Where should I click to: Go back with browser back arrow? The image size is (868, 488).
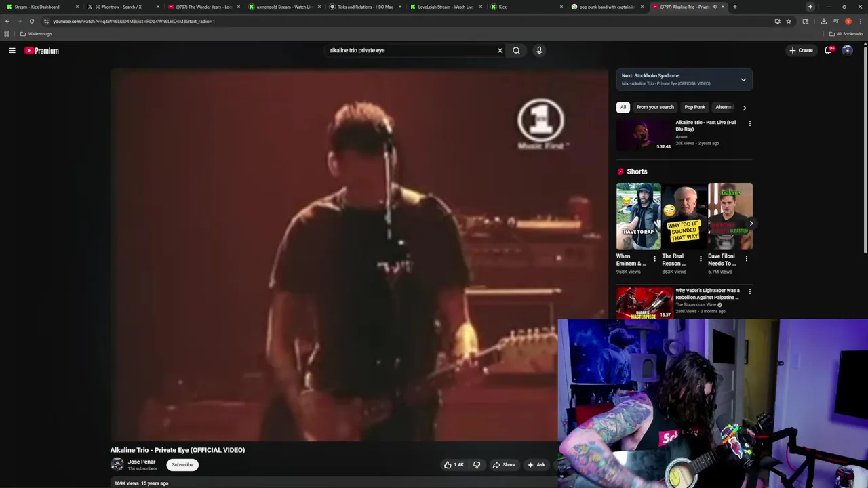point(7,21)
